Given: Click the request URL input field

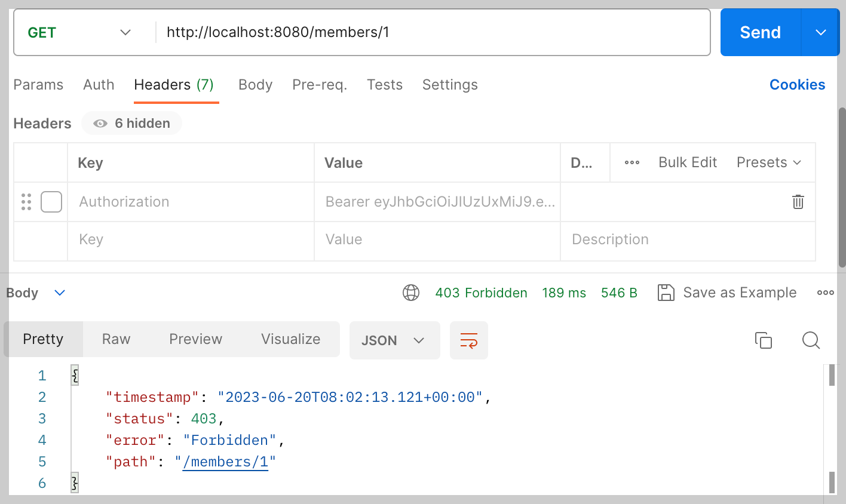Looking at the screenshot, I should point(433,32).
